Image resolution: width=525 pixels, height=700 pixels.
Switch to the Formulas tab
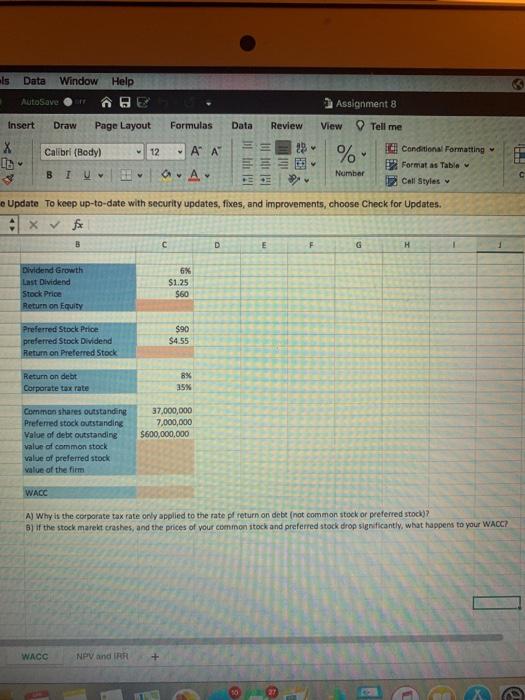(x=191, y=126)
